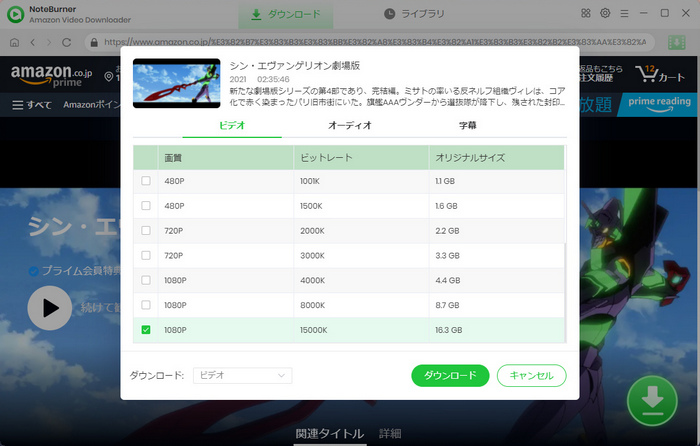Open the ダウンロード tab in title bar
Viewport: 700px width, 446px height.
pyautogui.click(x=286, y=14)
